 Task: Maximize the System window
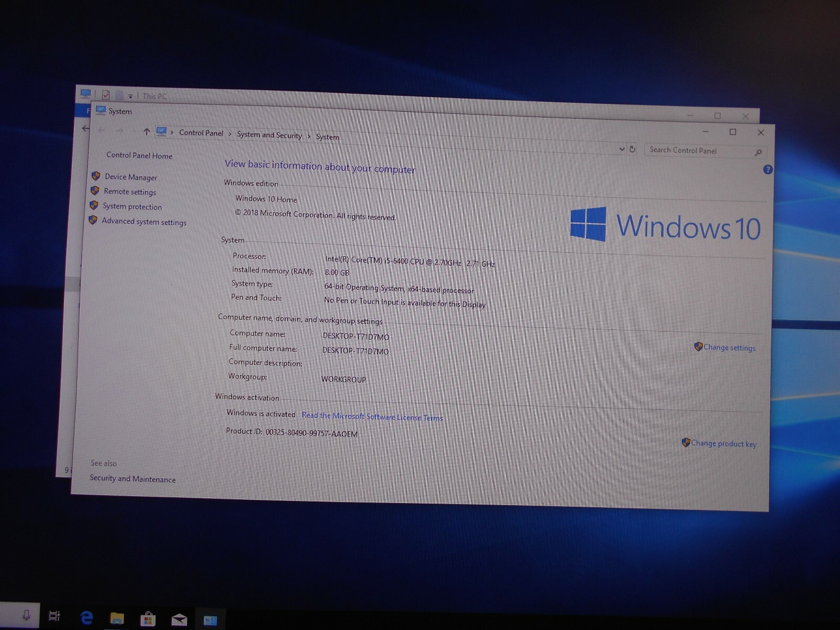click(733, 132)
